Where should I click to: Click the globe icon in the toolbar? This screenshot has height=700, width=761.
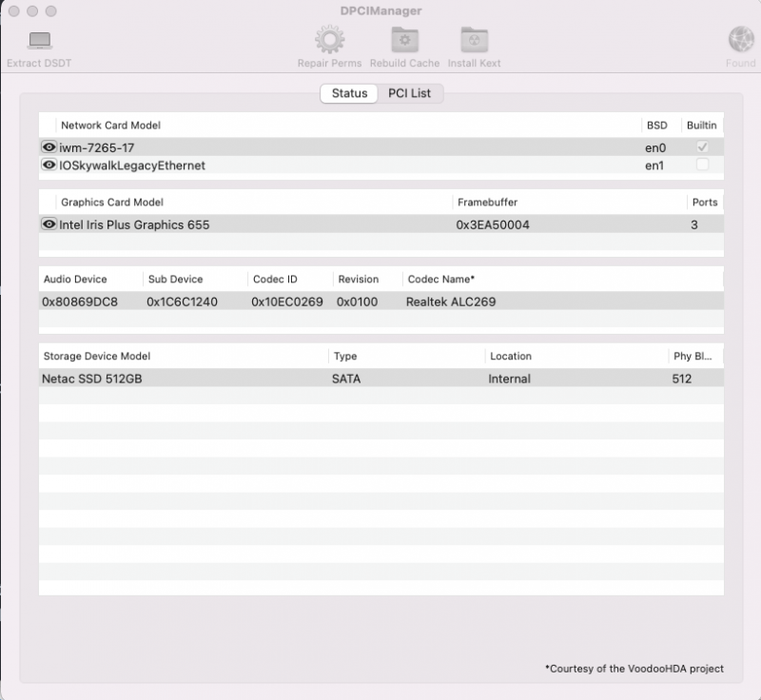pyautogui.click(x=741, y=39)
